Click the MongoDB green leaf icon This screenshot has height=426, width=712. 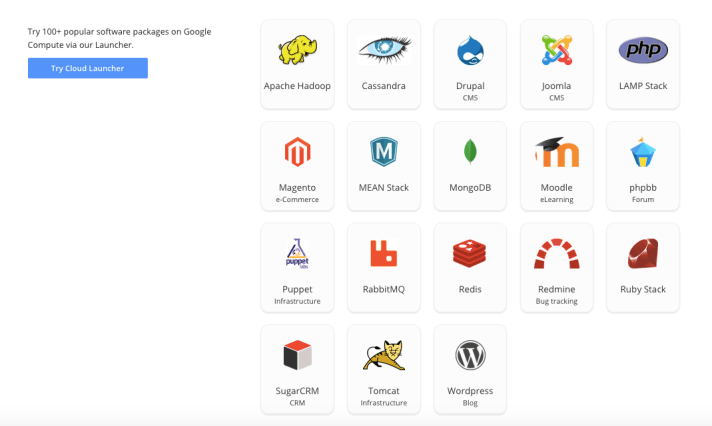[470, 151]
